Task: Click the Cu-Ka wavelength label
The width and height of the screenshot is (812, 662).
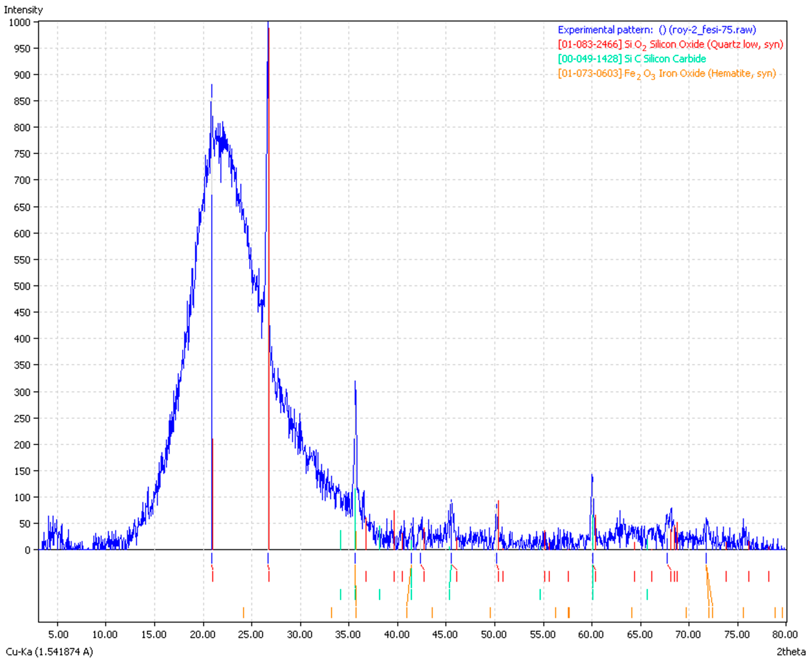Action: 49,652
